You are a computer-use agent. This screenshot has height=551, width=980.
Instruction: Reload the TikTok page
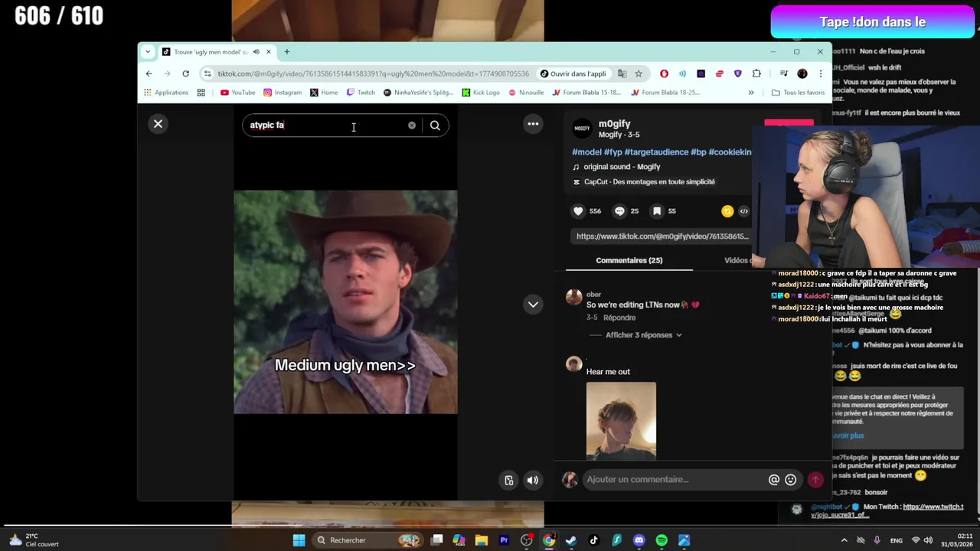click(x=185, y=73)
